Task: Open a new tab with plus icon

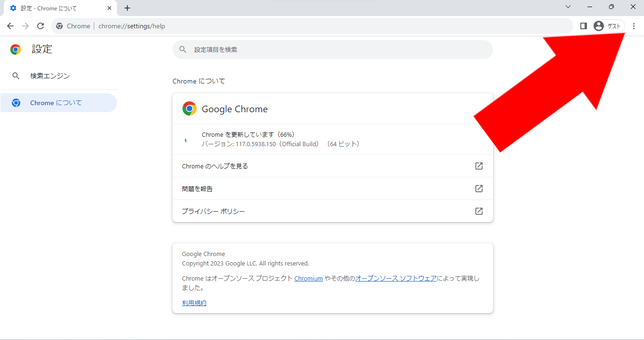Action: pyautogui.click(x=127, y=8)
